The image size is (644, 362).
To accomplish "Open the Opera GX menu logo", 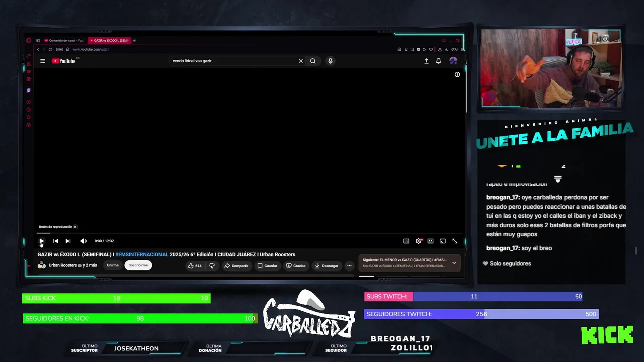I will point(29,40).
